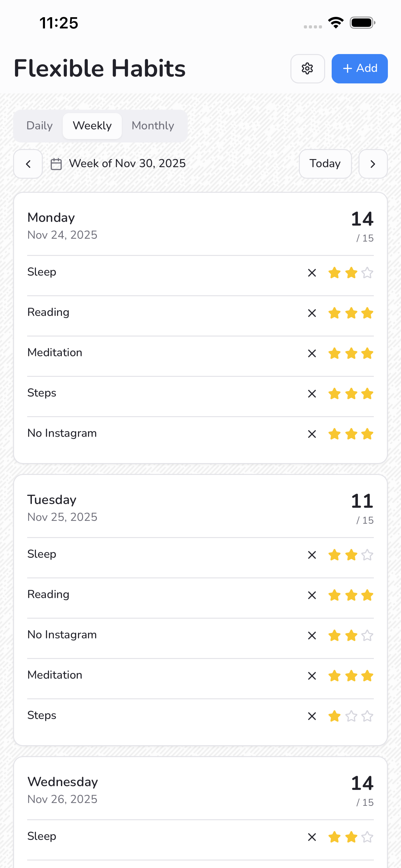Clear Tuesday's Steps rating with the X
401x868 pixels.
[312, 716]
